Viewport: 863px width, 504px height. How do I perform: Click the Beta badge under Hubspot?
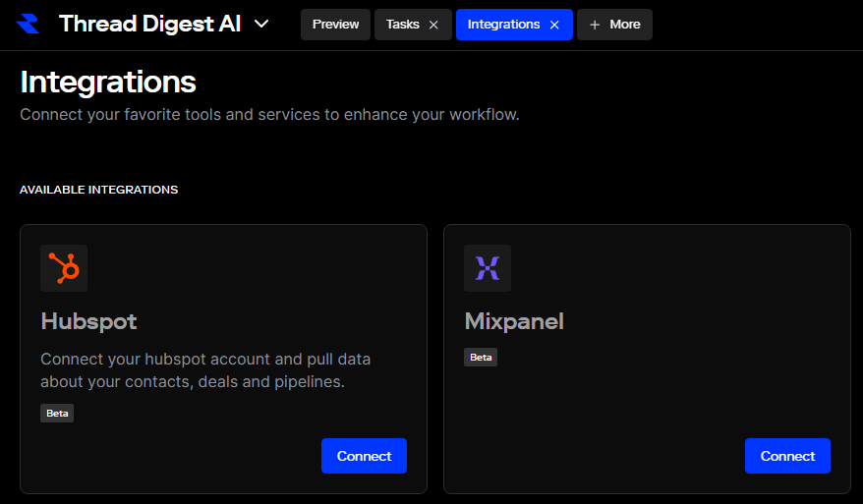click(57, 414)
